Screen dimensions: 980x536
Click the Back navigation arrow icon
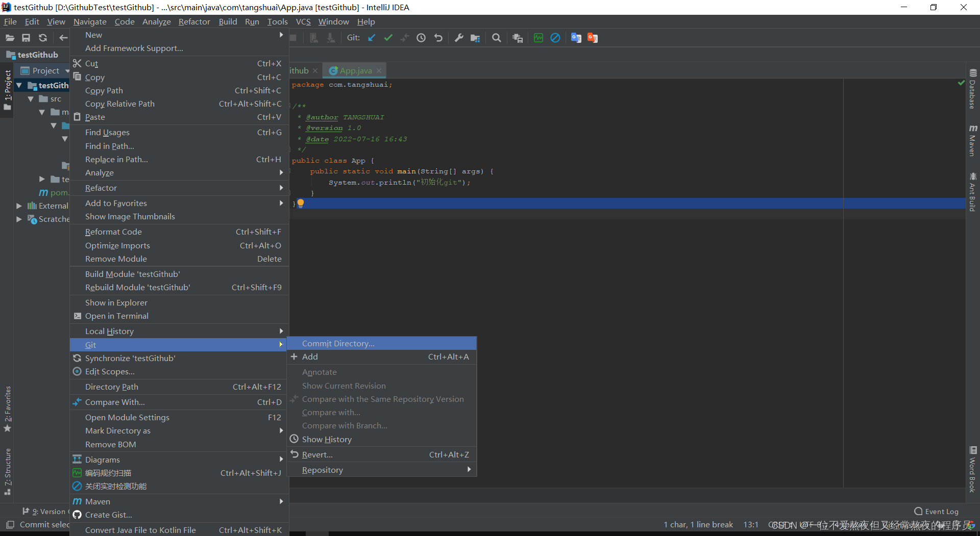63,38
